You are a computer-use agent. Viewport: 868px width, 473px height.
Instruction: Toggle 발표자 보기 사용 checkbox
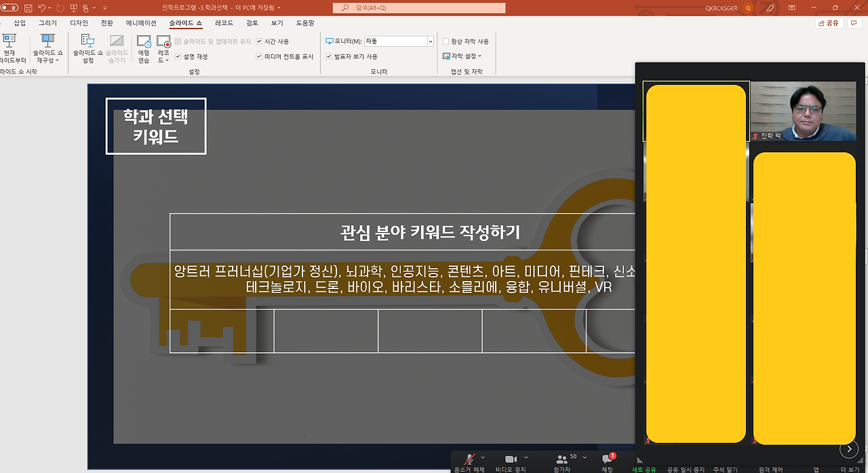point(330,56)
